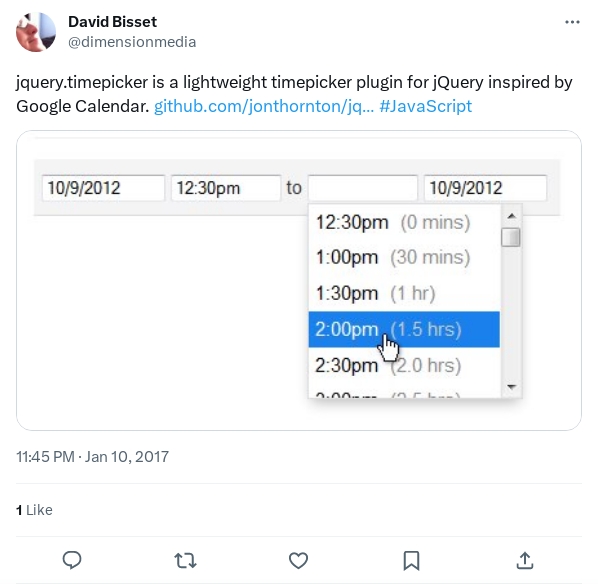
Task: Click David Bisset's profile avatar
Action: [36, 32]
